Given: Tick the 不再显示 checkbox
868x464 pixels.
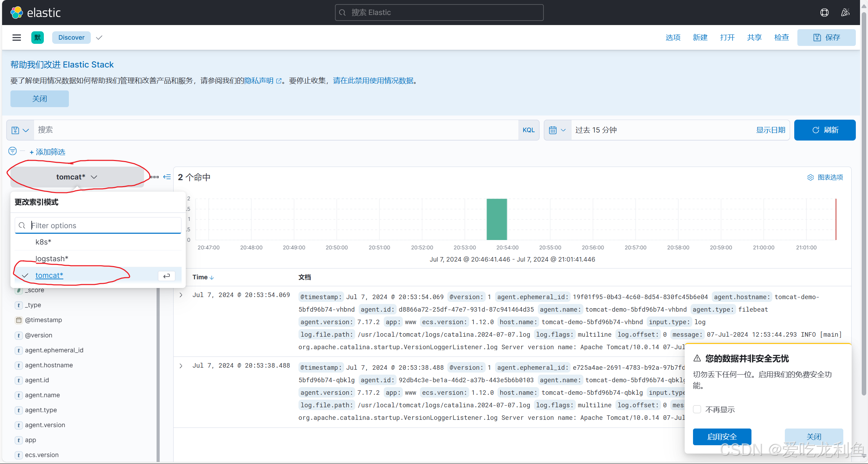Looking at the screenshot, I should coord(697,409).
